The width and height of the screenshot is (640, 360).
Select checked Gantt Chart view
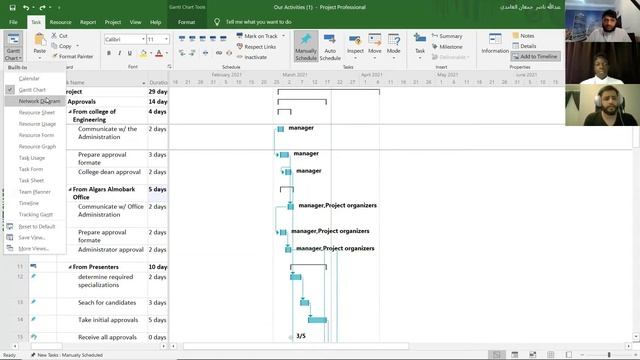(32, 90)
